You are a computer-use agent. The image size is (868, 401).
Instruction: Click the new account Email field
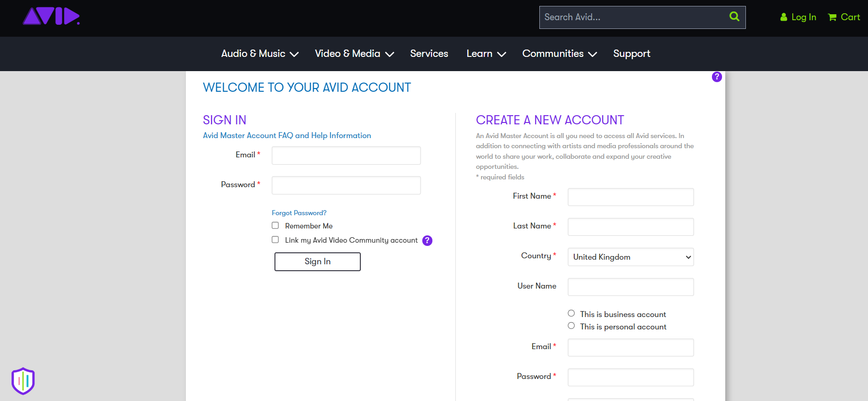pyautogui.click(x=631, y=347)
